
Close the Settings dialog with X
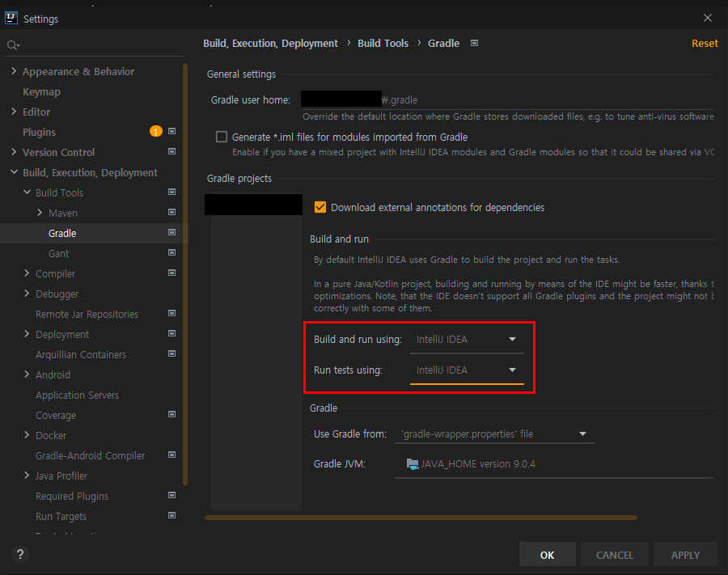pyautogui.click(x=708, y=18)
